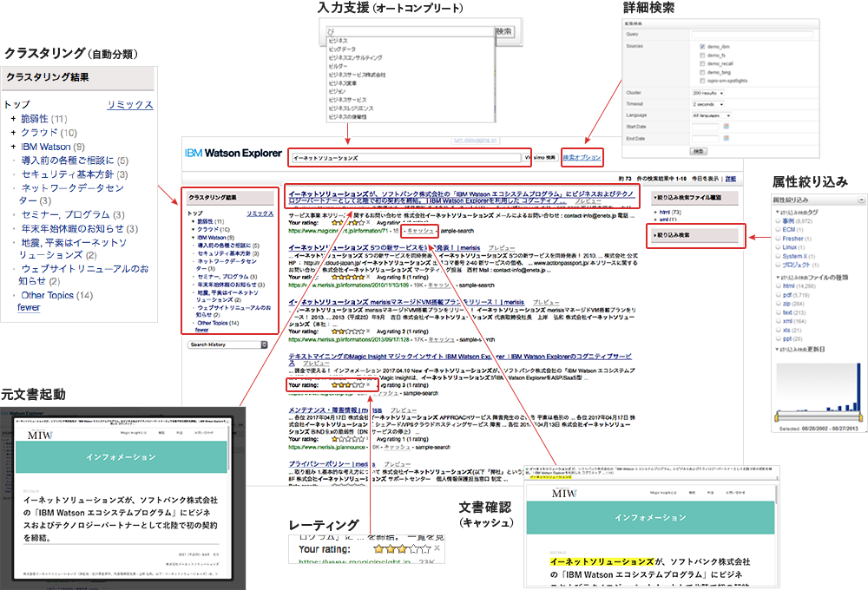Clear rating X in the enlarged レーティング callout
The width and height of the screenshot is (868, 590).
tap(437, 548)
